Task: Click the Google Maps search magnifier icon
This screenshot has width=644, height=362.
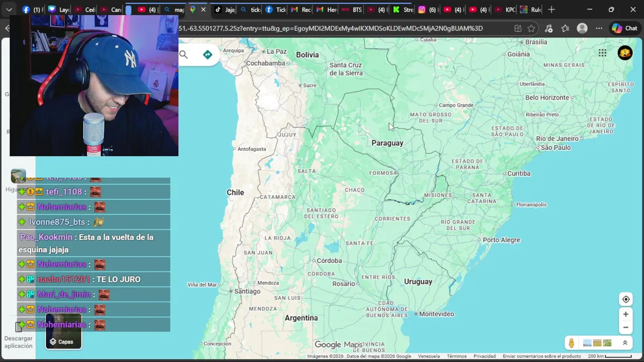Action: [x=184, y=55]
